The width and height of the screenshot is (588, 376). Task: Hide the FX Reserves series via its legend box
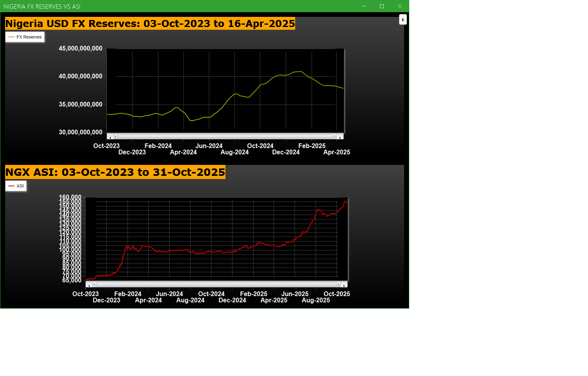pyautogui.click(x=25, y=37)
